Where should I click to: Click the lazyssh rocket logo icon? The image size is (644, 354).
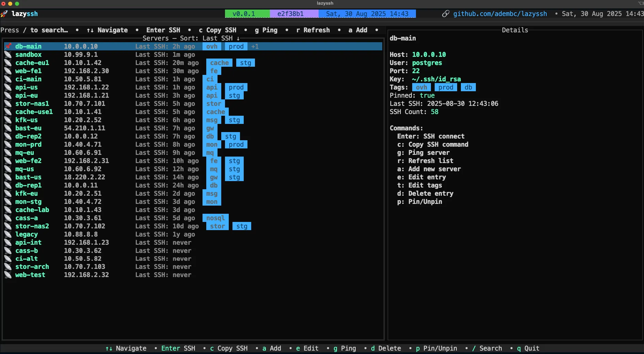coord(5,14)
